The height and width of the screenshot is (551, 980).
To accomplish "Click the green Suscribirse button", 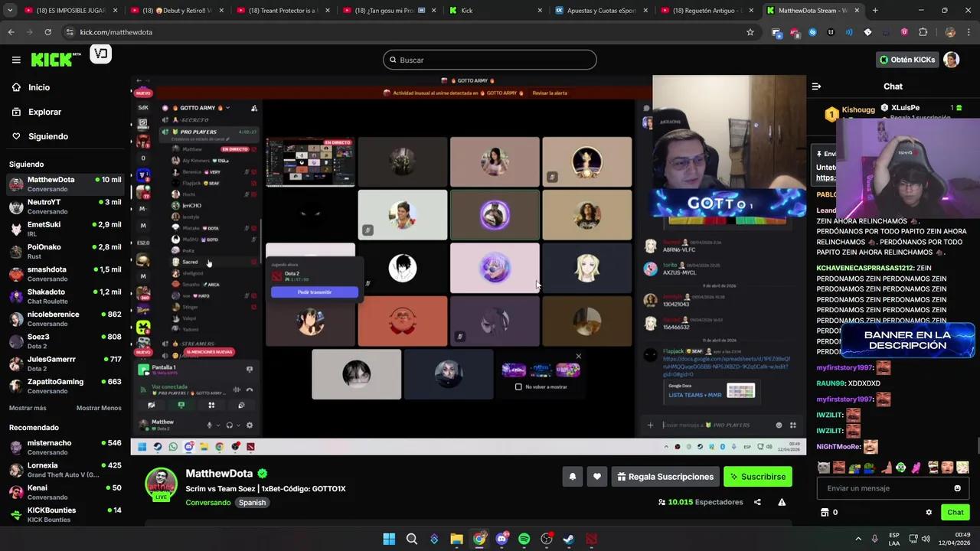I will point(757,476).
